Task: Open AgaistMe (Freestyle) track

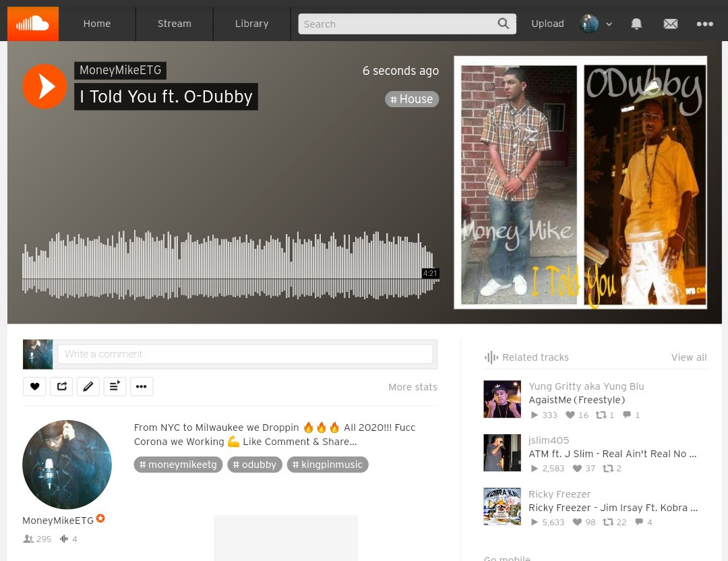Action: click(576, 400)
